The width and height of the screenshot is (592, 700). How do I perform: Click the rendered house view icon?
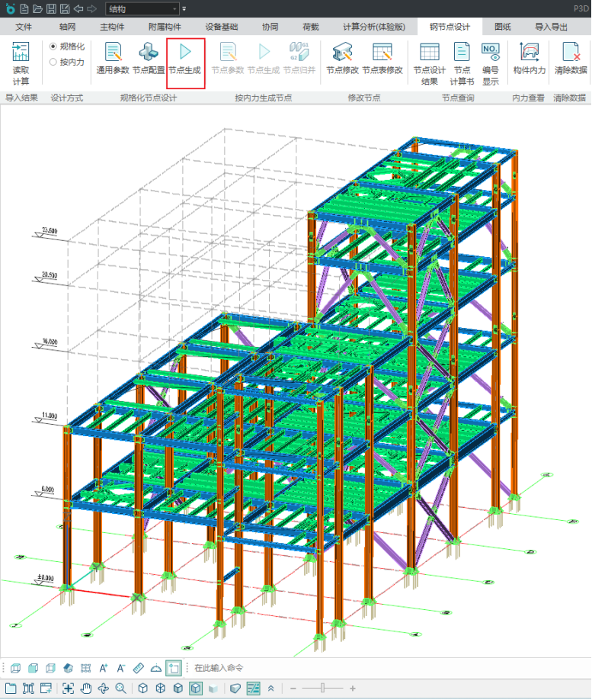[69, 668]
